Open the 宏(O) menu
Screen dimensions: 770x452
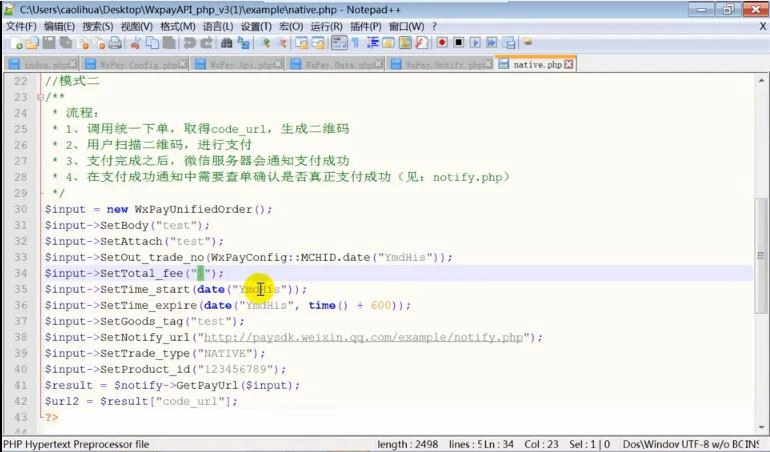pos(291,27)
